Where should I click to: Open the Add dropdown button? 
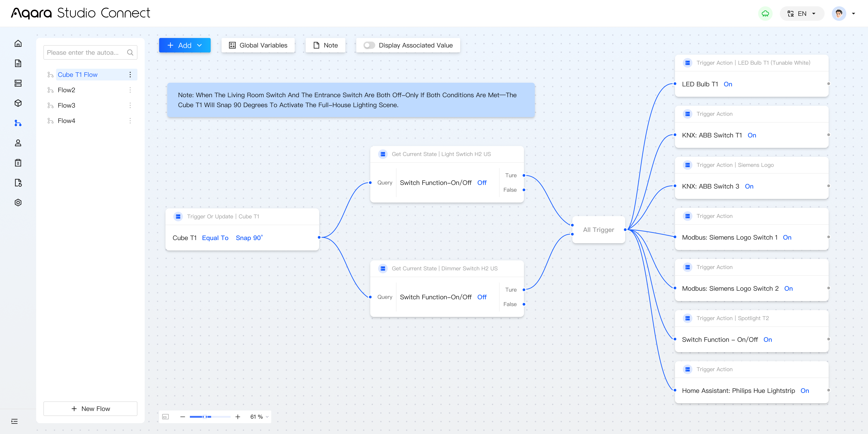point(185,45)
